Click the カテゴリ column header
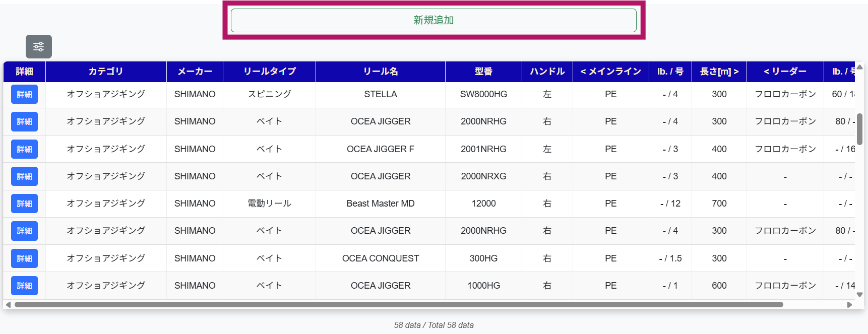The height and width of the screenshot is (334, 868). click(x=106, y=72)
